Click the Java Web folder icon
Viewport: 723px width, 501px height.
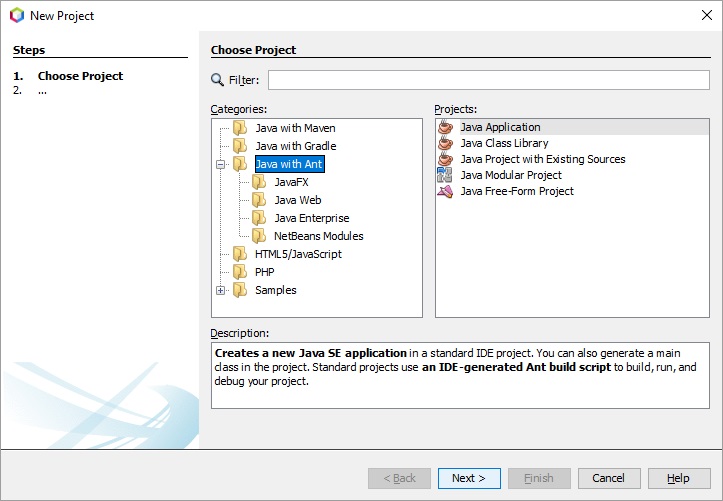tap(259, 200)
